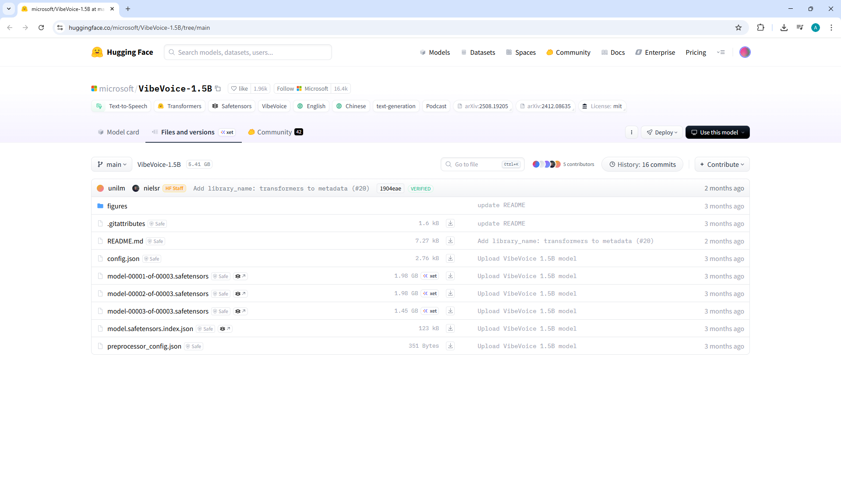Image resolution: width=841 pixels, height=504 pixels.
Task: Focus the Go to file search field
Action: 476,164
